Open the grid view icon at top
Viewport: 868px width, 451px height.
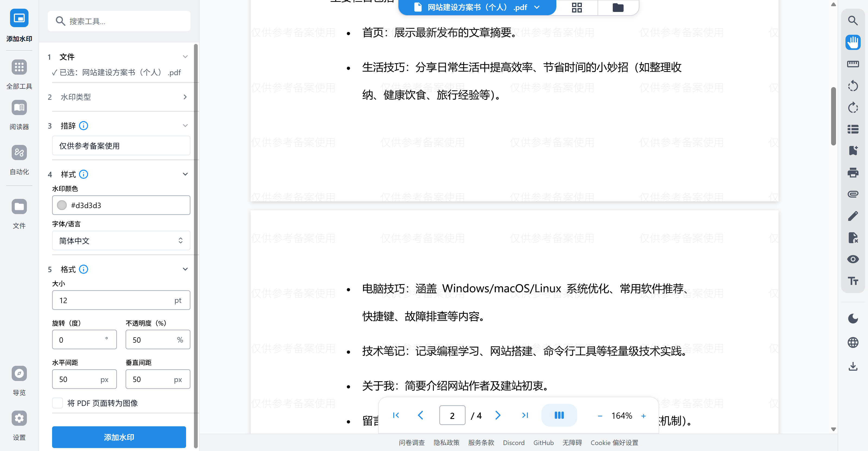point(576,7)
